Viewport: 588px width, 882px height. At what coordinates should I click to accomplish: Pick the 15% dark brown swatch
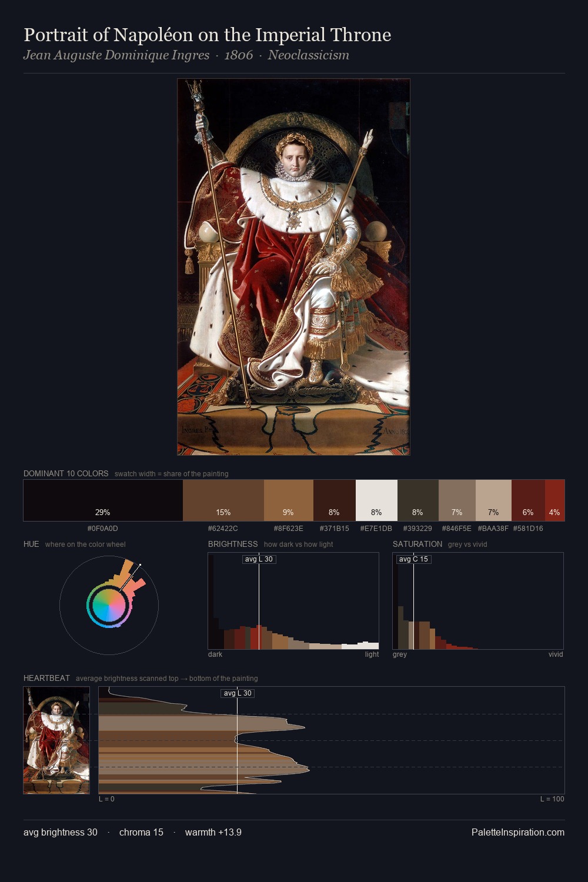pos(223,500)
